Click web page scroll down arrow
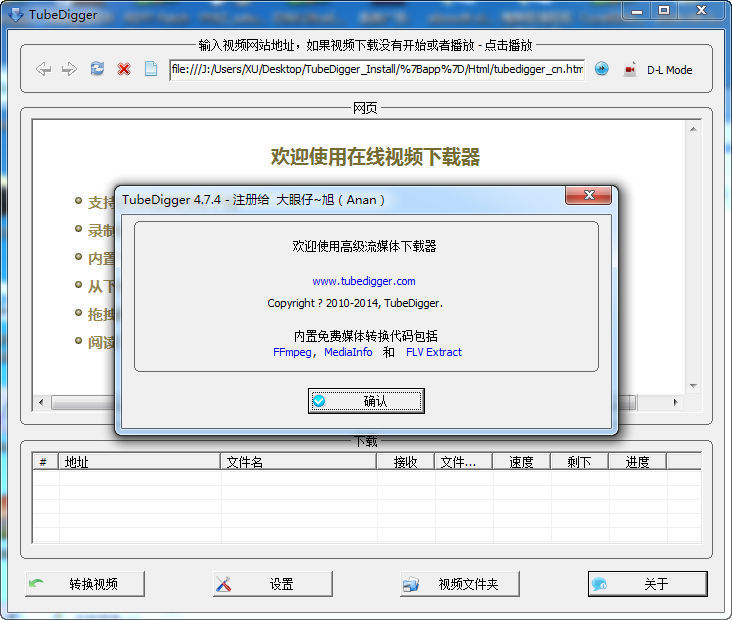Screen dimensions: 732x620 click(693, 386)
